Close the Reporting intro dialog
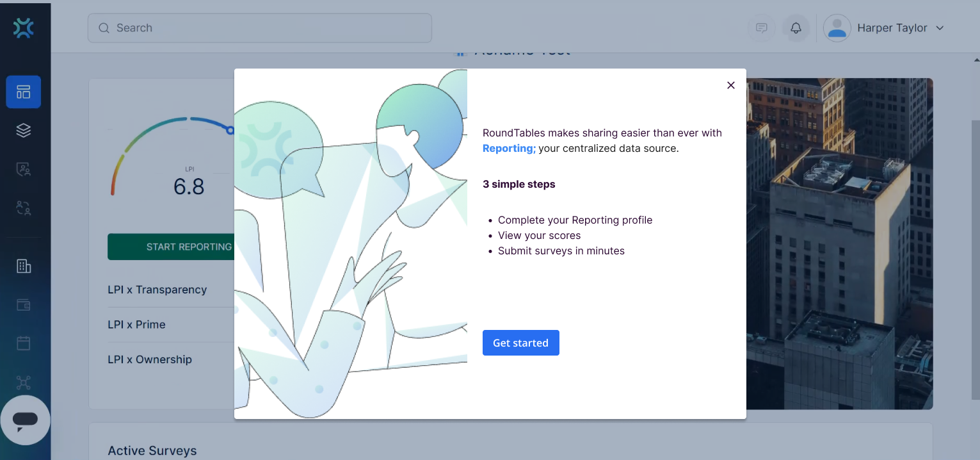 731,85
